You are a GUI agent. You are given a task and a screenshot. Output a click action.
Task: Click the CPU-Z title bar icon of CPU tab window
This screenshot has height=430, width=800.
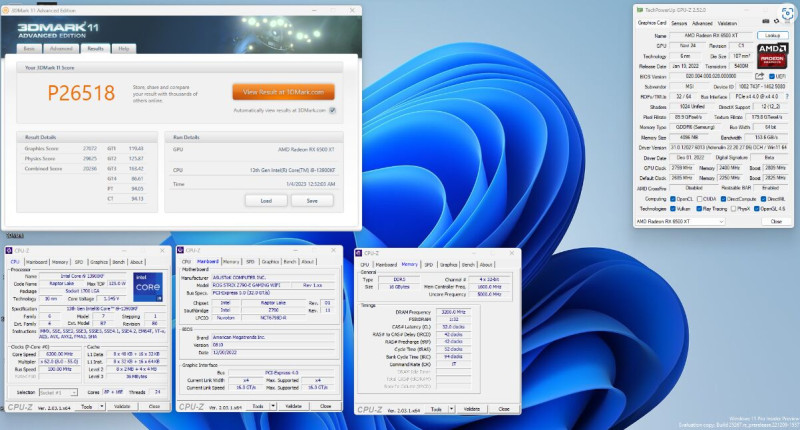(x=9, y=250)
